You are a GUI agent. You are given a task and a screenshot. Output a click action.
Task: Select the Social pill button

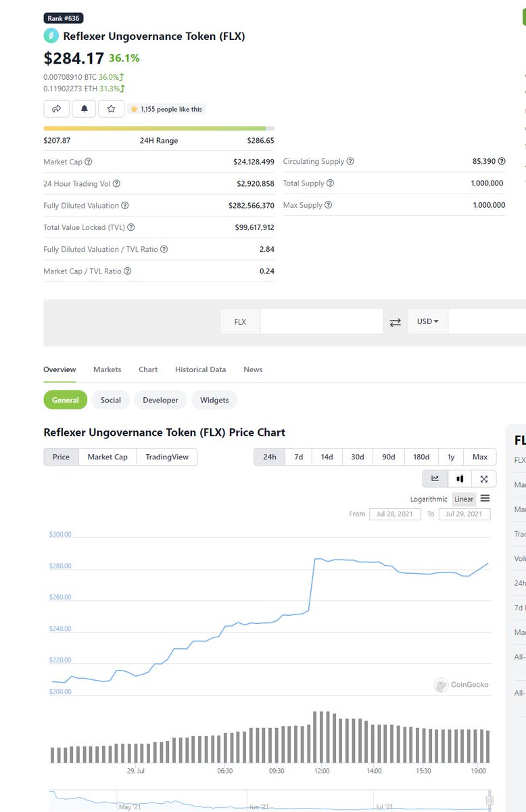pos(111,400)
